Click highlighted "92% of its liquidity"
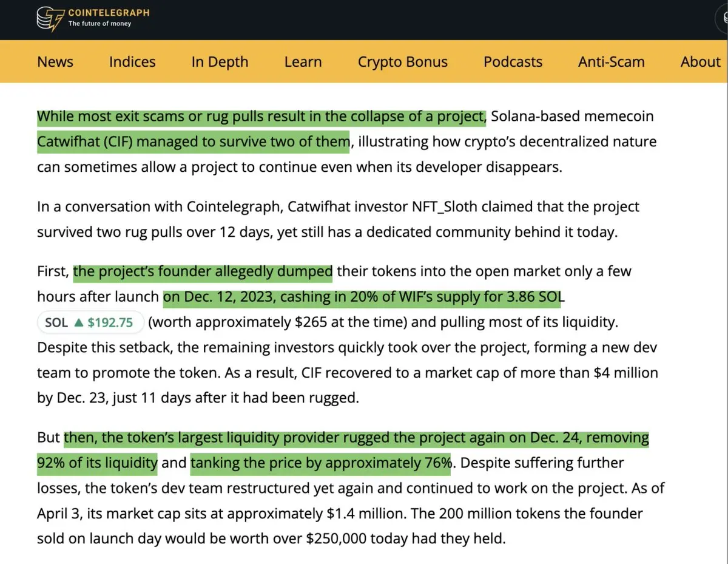Viewport: 728px width, 564px height. 97,463
